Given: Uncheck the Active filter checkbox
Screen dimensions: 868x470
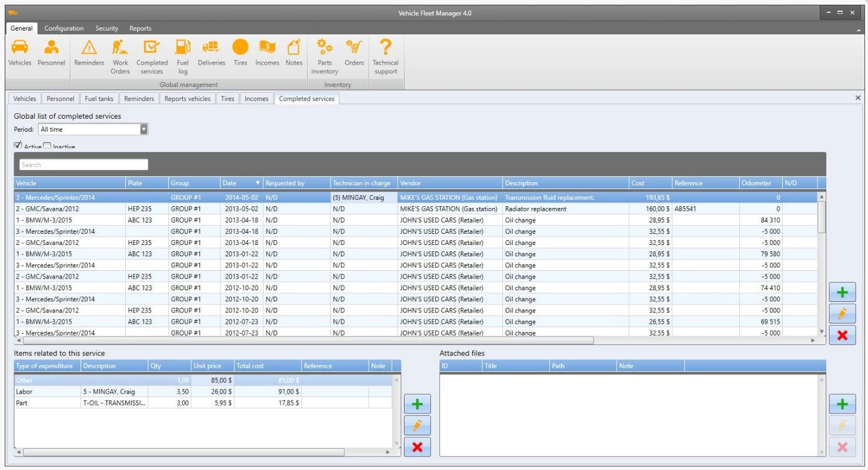Looking at the screenshot, I should click(17, 145).
